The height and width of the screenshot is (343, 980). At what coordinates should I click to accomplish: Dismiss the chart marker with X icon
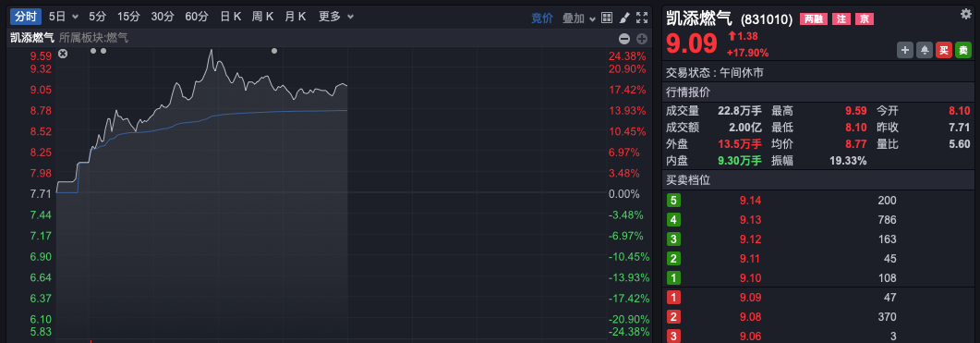63,55
